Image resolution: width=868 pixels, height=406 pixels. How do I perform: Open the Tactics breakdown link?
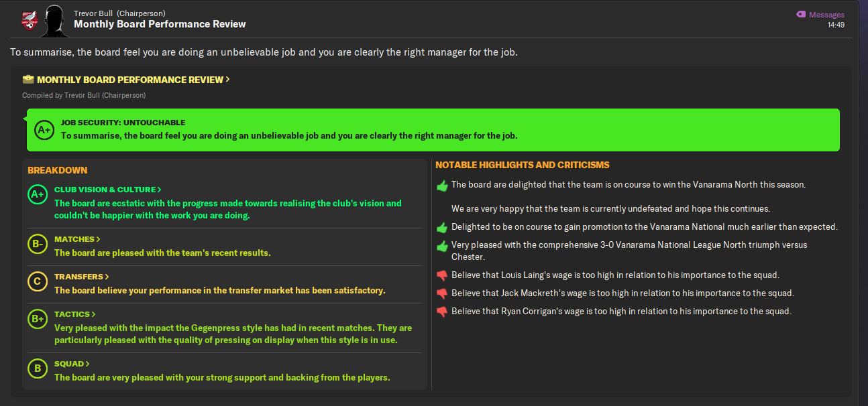click(x=75, y=314)
